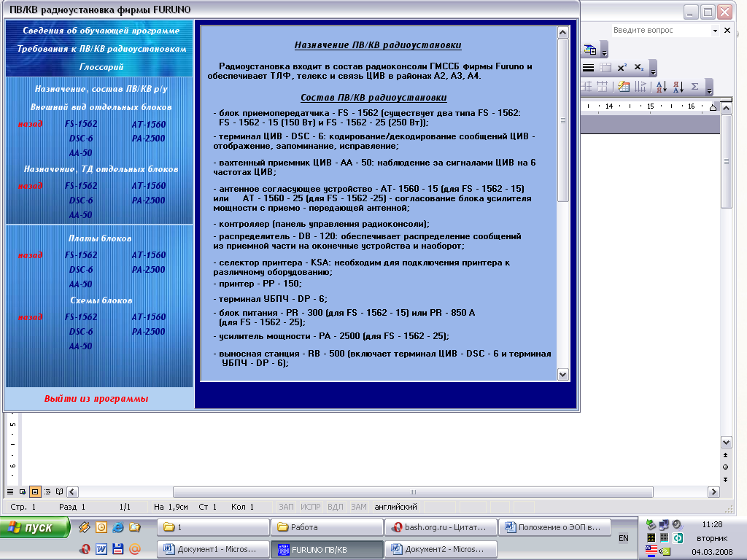The height and width of the screenshot is (560, 747).
Task: Click AT-1560 under 'Схемы блоков'
Action: [x=149, y=317]
